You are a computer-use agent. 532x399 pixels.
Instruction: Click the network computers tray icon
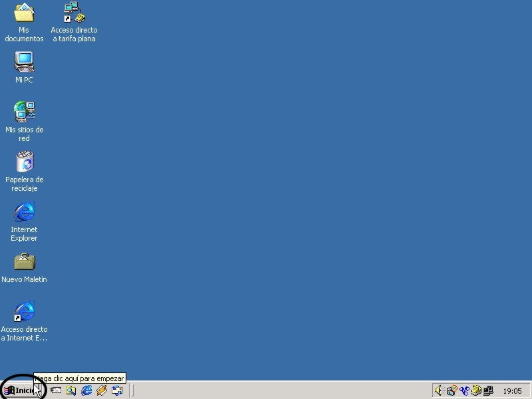(x=488, y=390)
